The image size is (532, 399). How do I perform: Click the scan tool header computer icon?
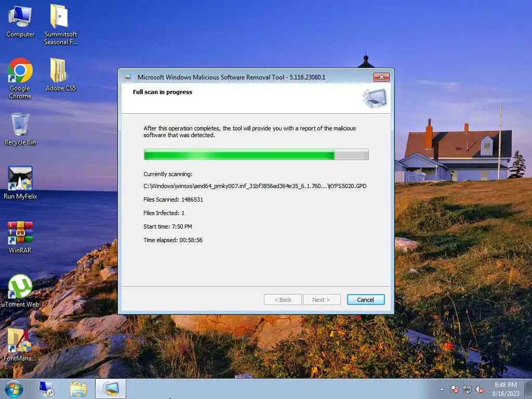pyautogui.click(x=375, y=98)
